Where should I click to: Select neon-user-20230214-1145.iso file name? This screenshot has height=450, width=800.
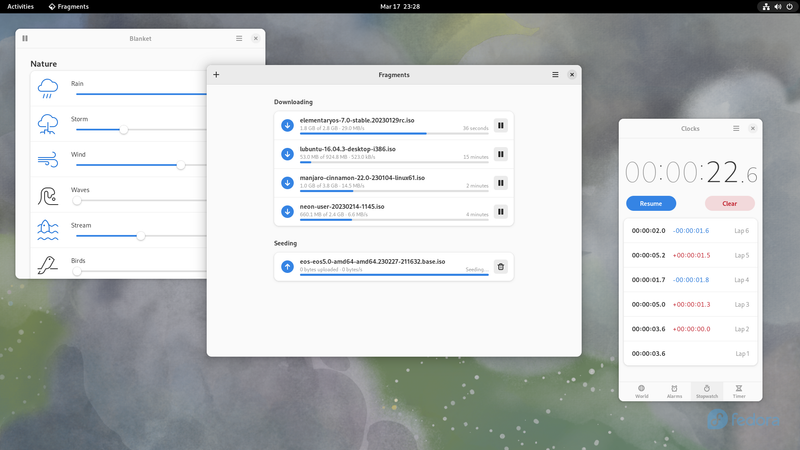[x=342, y=207]
